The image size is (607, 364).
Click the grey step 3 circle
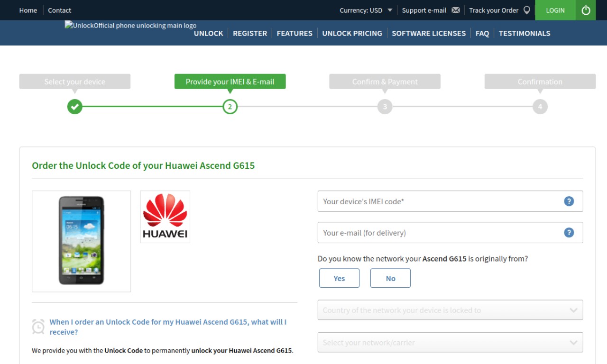(x=385, y=107)
